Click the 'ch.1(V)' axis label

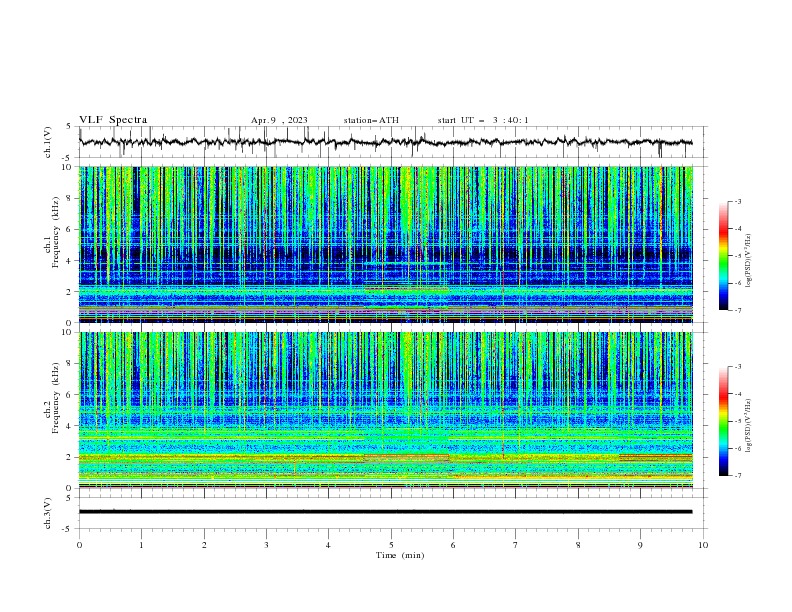click(48, 142)
